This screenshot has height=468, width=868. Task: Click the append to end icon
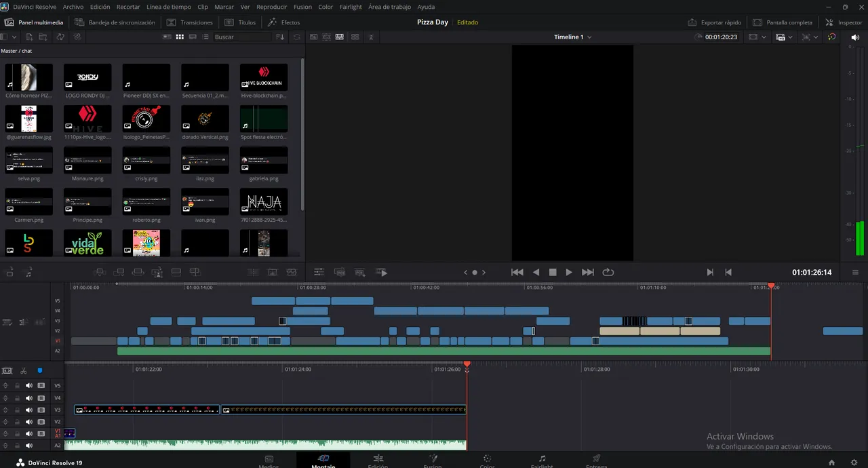point(119,272)
